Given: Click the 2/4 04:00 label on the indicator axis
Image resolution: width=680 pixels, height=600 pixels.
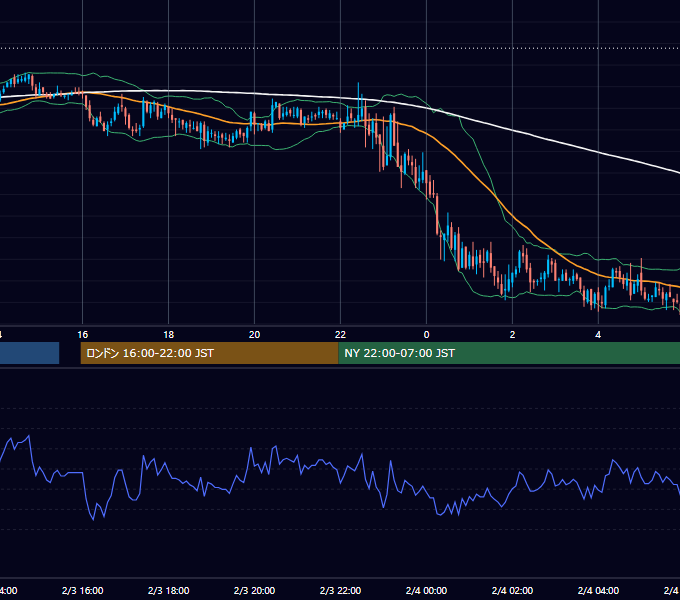Looking at the screenshot, I should click(598, 590).
